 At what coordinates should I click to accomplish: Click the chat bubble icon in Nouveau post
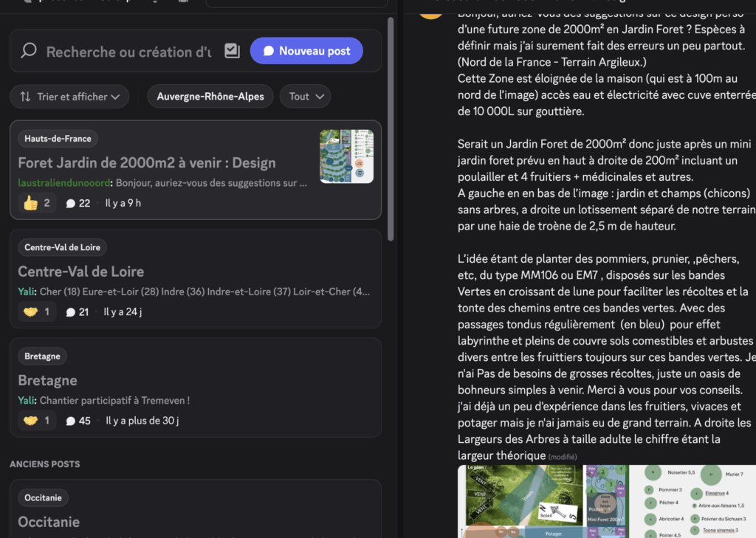269,51
